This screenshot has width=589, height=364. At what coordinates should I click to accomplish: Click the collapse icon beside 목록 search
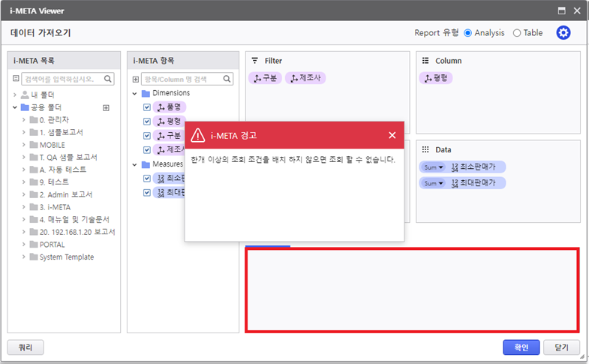[x=17, y=79]
